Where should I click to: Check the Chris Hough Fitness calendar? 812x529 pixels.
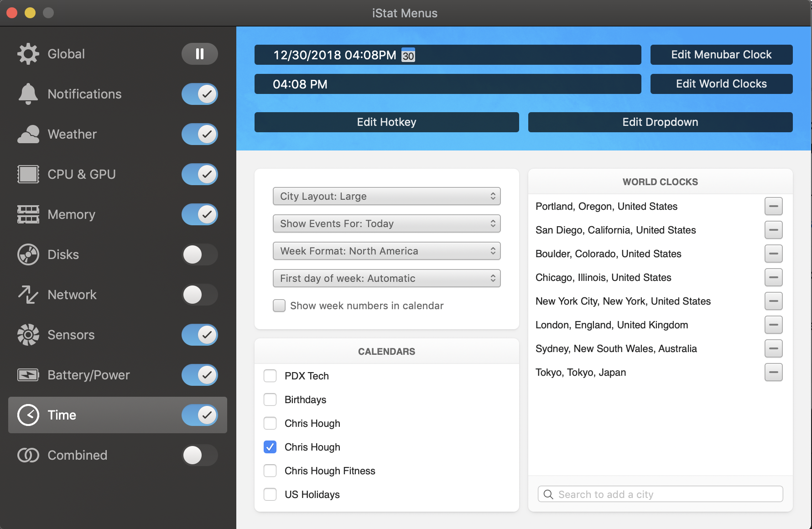pyautogui.click(x=270, y=471)
